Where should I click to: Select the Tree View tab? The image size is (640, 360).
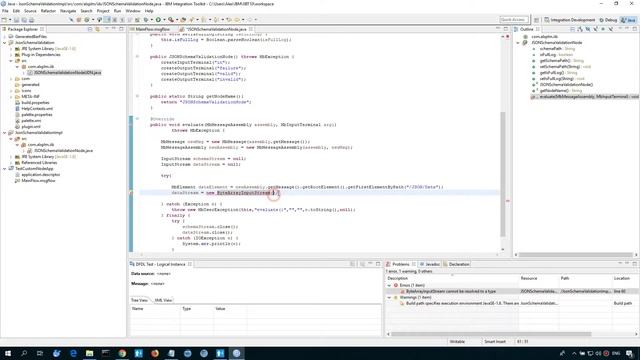(x=139, y=300)
